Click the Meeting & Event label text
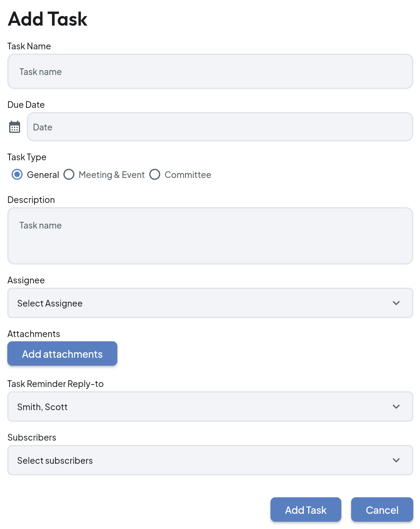 click(x=112, y=175)
